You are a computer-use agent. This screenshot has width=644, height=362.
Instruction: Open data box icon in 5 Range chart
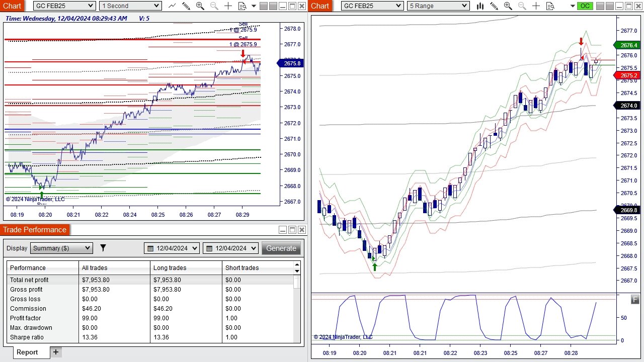[550, 6]
